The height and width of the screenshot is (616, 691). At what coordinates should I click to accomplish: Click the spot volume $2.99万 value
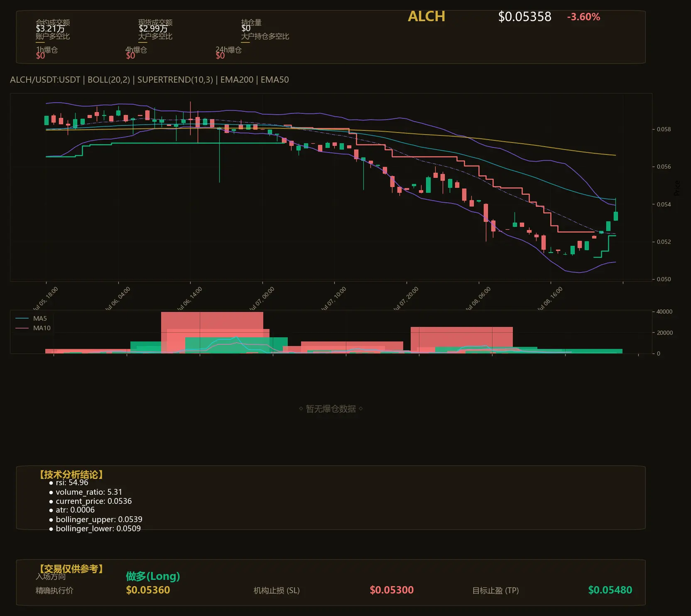[x=153, y=29]
